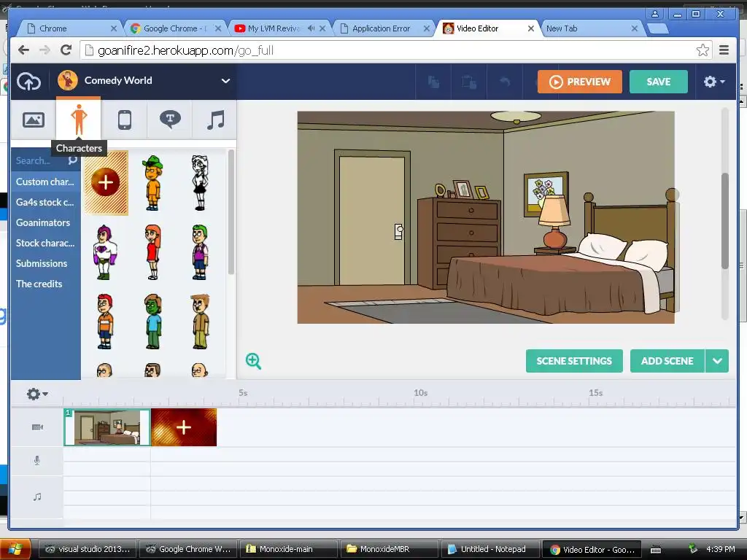Screen dimensions: 747x560
Task: Click the search magnifier in character panel
Action: 72,160
